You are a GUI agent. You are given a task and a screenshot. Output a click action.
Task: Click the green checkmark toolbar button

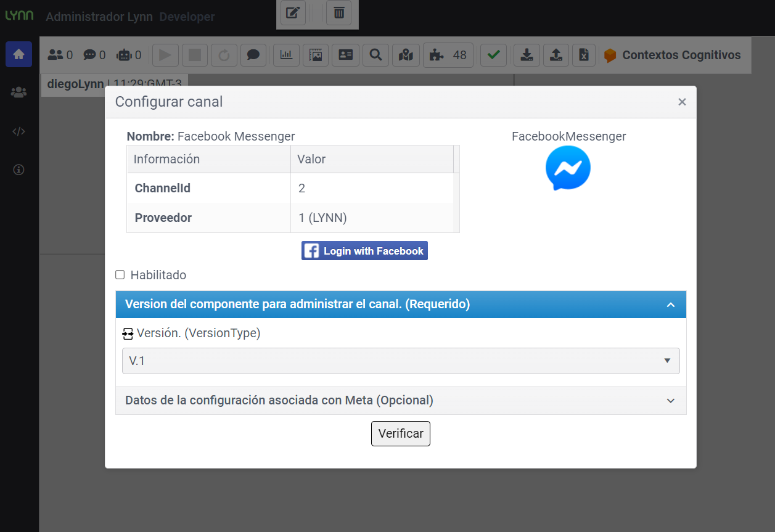click(493, 55)
